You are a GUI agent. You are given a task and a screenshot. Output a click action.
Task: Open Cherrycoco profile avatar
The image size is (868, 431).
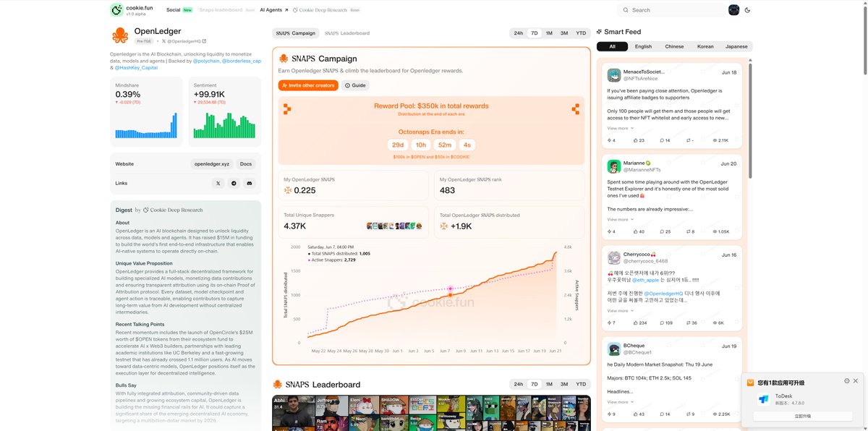(x=613, y=257)
